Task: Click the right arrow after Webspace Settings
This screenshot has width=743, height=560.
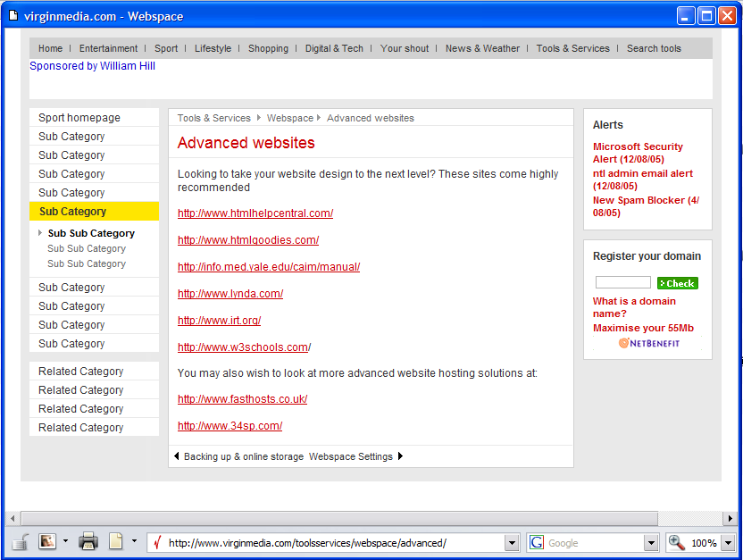Action: [400, 456]
